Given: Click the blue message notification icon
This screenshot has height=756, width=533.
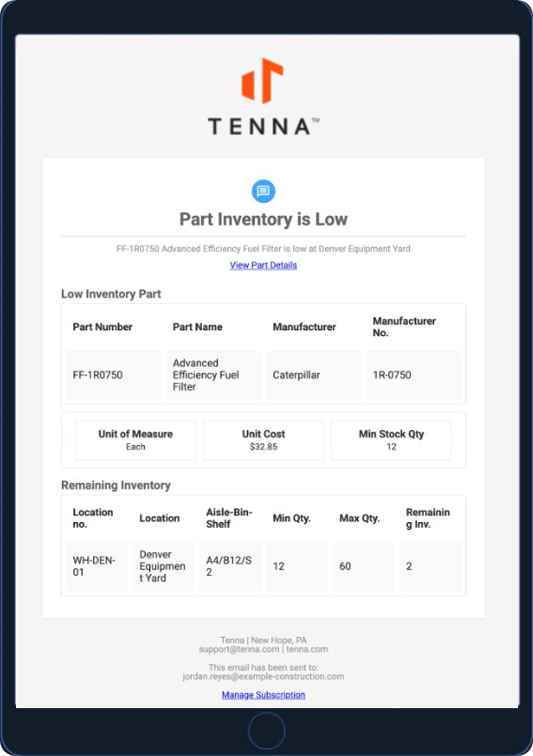Looking at the screenshot, I should pyautogui.click(x=264, y=191).
